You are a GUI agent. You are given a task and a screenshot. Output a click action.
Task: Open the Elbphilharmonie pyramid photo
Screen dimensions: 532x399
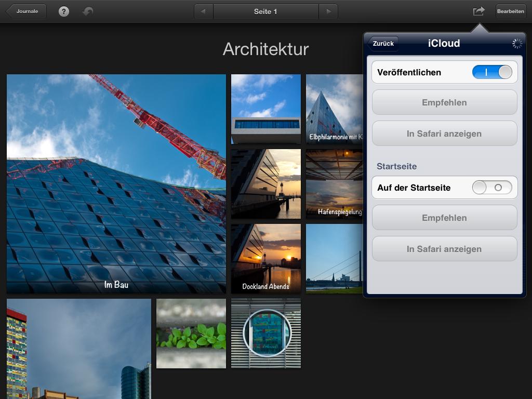pos(335,109)
